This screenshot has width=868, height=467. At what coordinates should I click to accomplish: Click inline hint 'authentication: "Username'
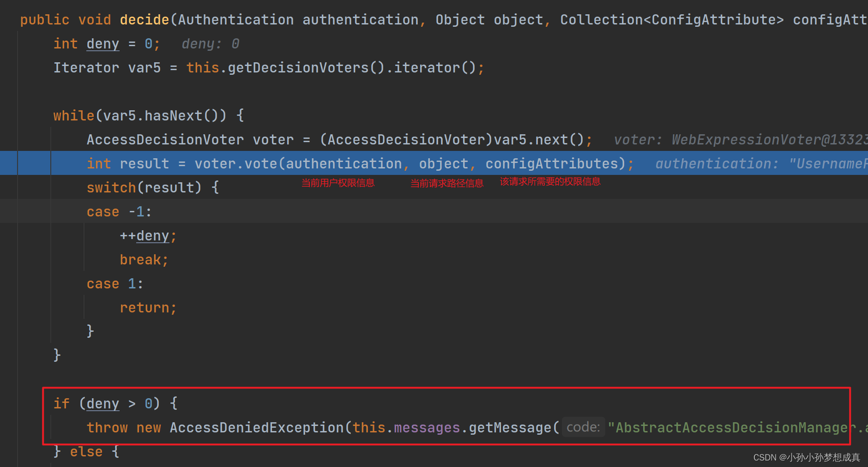(761, 164)
